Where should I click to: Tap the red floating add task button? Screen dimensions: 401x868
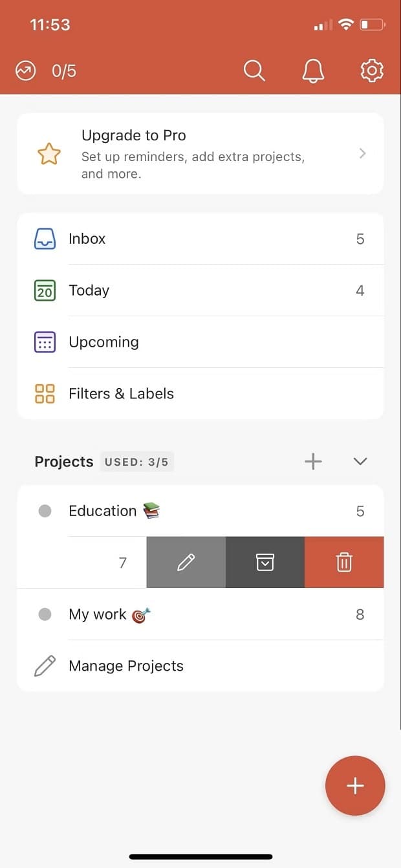pyautogui.click(x=355, y=786)
